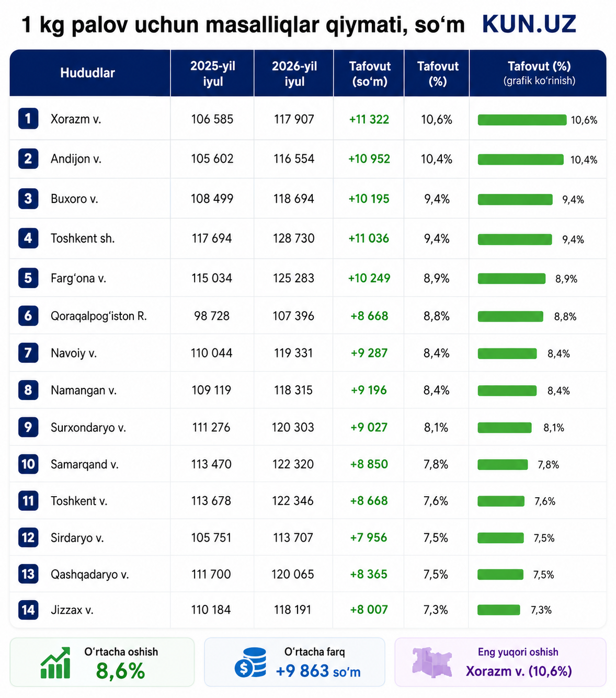Select the 2026-yil iyul column header
The height and width of the screenshot is (698, 616).
[294, 73]
